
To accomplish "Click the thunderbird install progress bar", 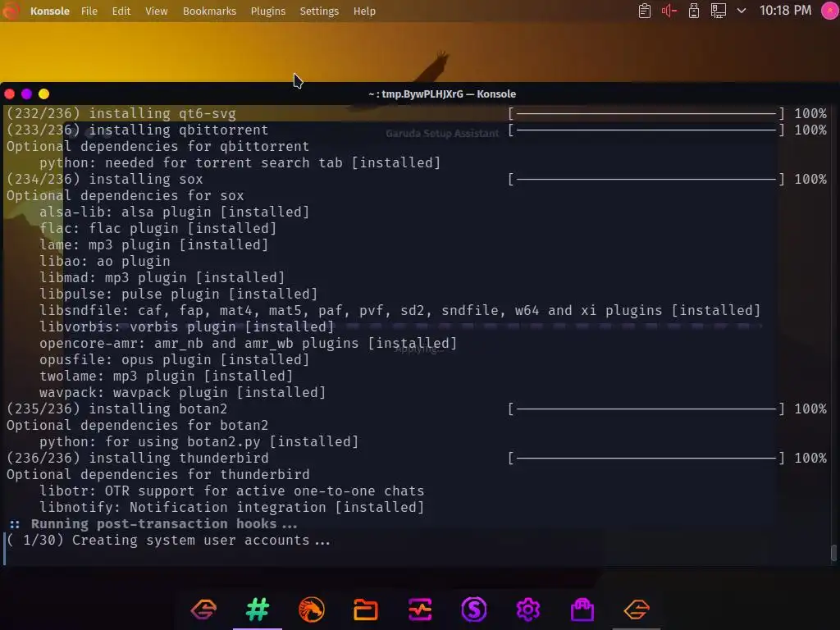I will point(646,459).
